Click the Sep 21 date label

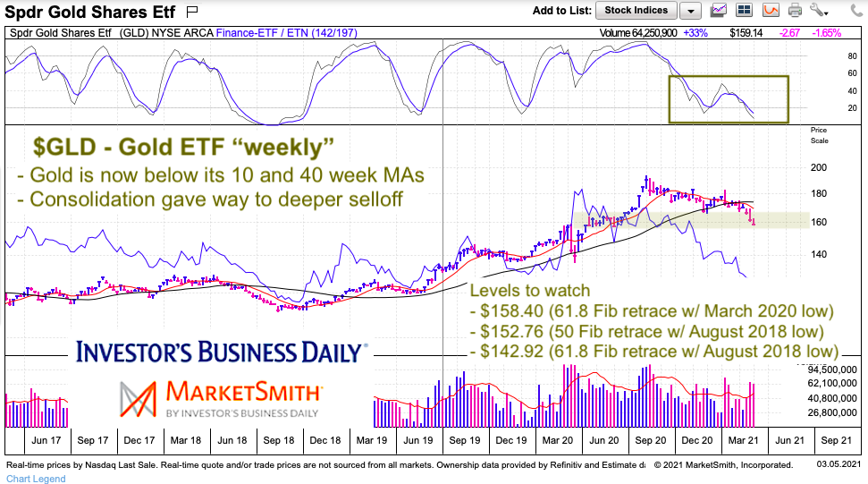pos(837,440)
